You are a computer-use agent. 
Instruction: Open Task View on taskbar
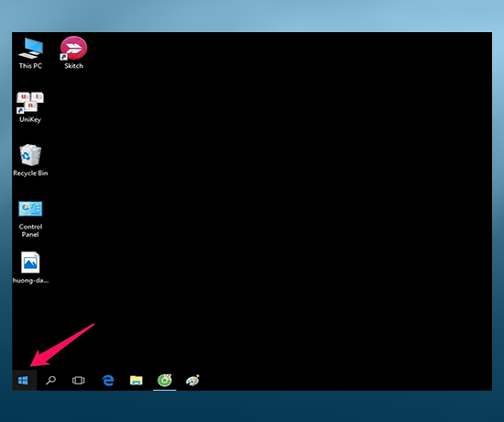tap(79, 381)
